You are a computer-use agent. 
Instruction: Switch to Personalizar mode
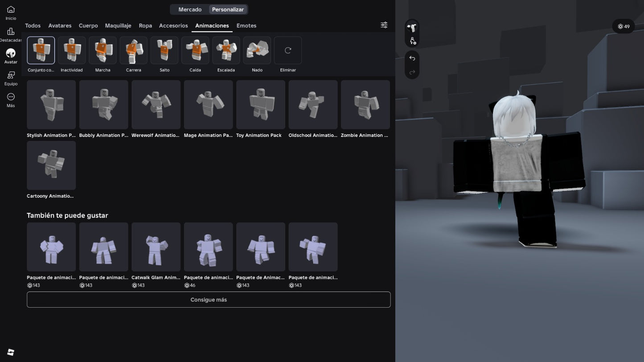click(x=228, y=9)
